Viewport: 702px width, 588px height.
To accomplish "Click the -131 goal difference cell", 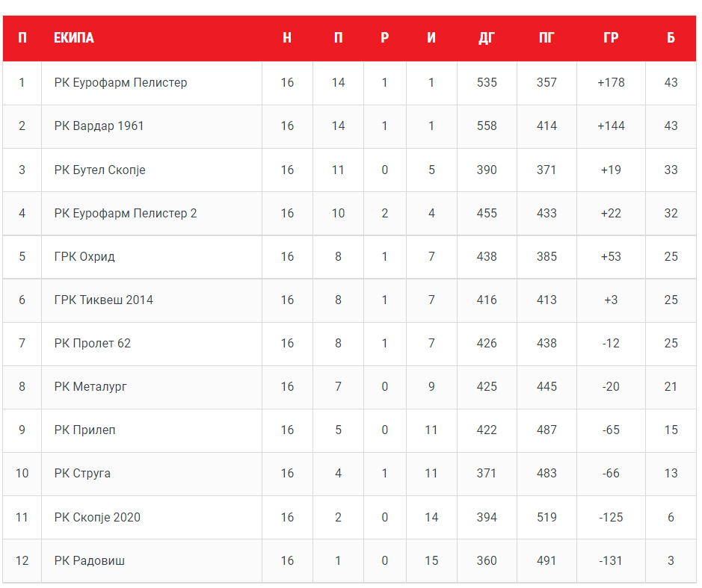I will coord(611,560).
